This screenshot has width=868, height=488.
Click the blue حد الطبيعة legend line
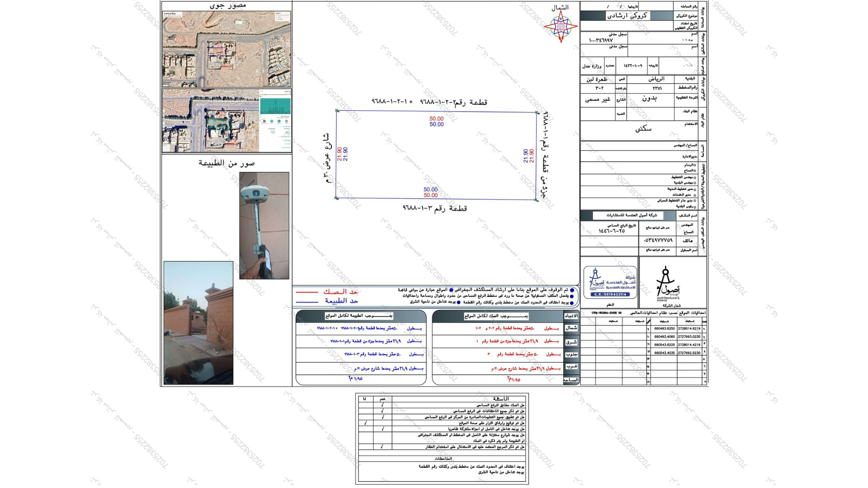[307, 301]
